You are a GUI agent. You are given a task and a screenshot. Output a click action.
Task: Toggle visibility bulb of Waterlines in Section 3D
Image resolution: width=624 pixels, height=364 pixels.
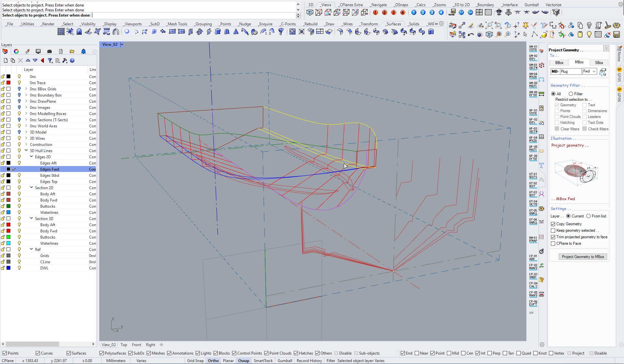(19, 243)
